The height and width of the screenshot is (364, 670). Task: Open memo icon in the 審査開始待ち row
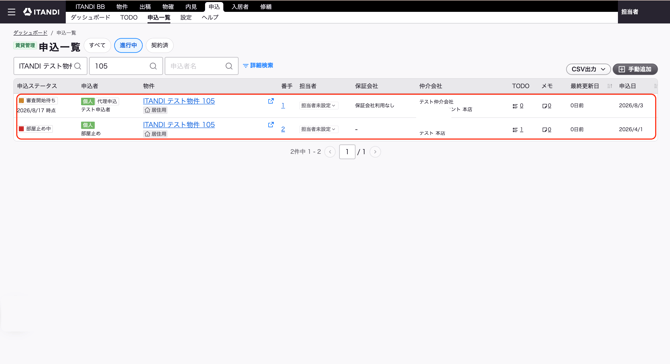click(547, 106)
